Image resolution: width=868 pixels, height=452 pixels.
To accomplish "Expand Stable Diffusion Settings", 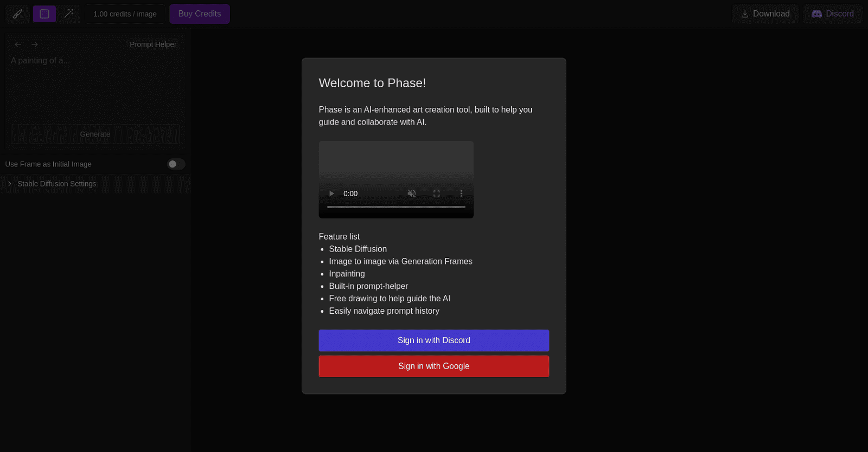I will click(x=56, y=184).
